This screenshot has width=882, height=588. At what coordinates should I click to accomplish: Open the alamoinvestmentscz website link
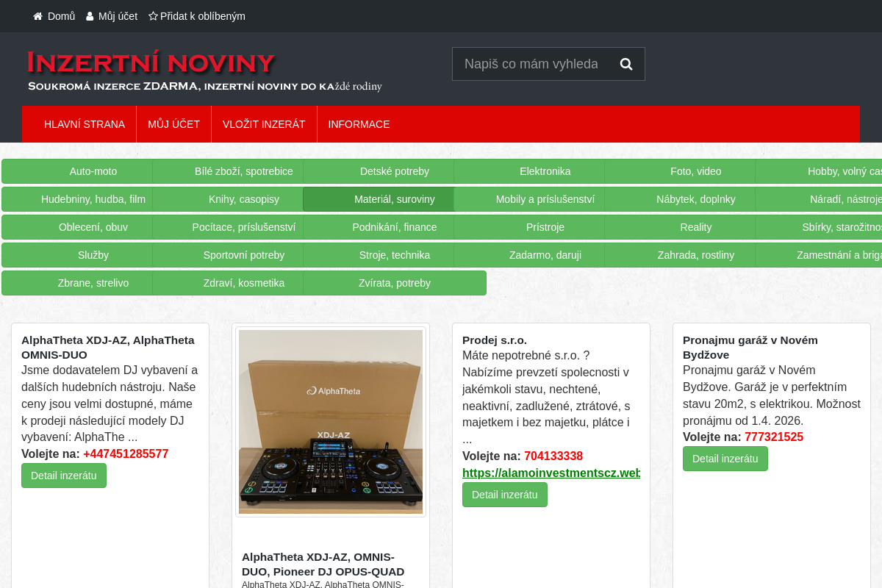[551, 473]
